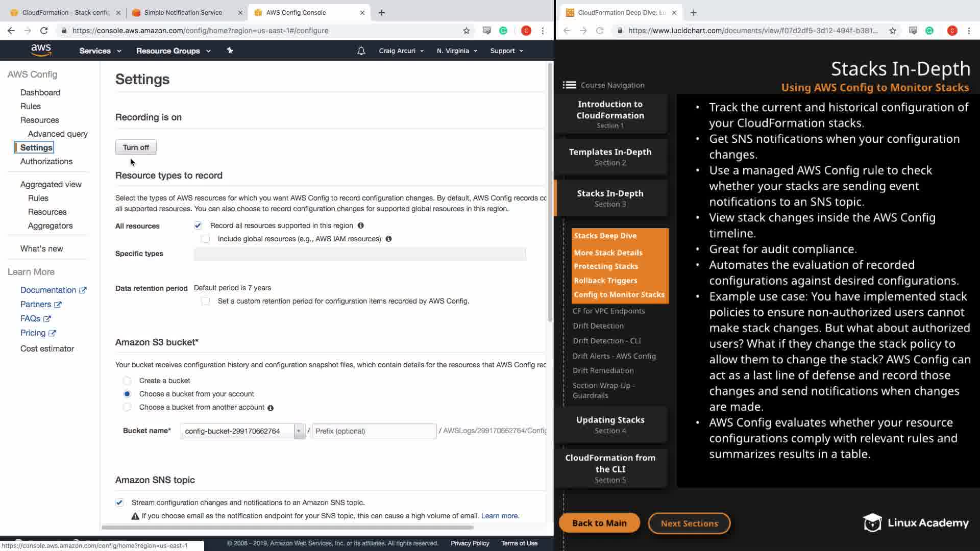Image resolution: width=980 pixels, height=551 pixels.
Task: Open the bucket name dropdown selector
Action: coord(299,431)
